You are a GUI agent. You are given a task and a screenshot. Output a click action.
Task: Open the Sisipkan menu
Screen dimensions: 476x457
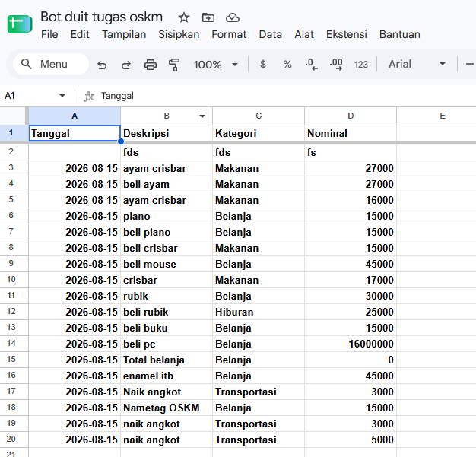pos(179,35)
